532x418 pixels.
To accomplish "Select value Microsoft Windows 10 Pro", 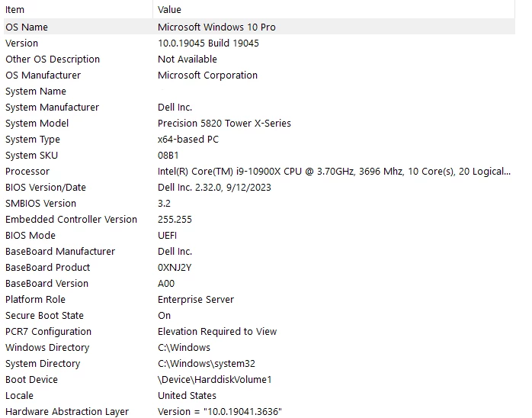I will point(216,27).
